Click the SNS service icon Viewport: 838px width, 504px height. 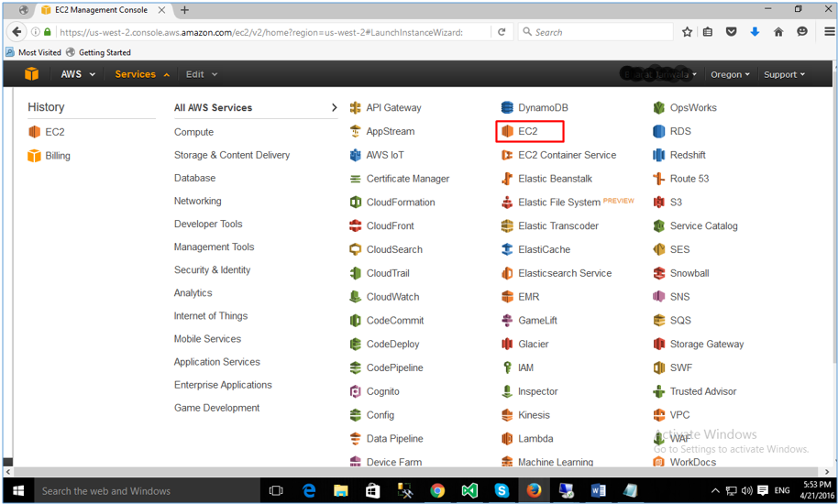[x=659, y=297]
